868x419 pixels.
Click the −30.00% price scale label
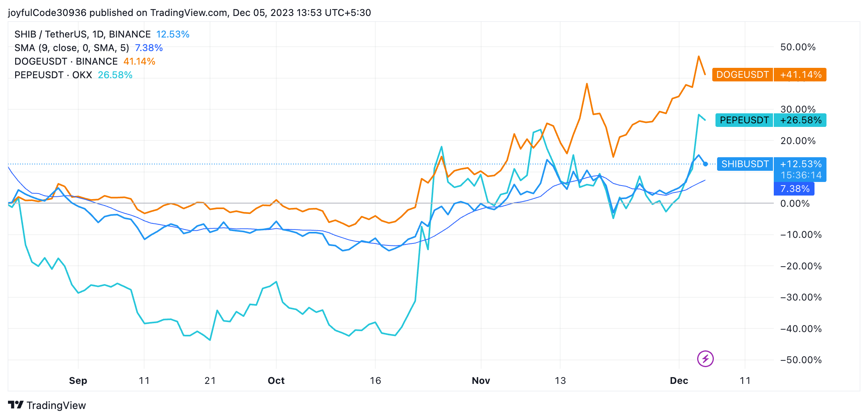coord(801,297)
